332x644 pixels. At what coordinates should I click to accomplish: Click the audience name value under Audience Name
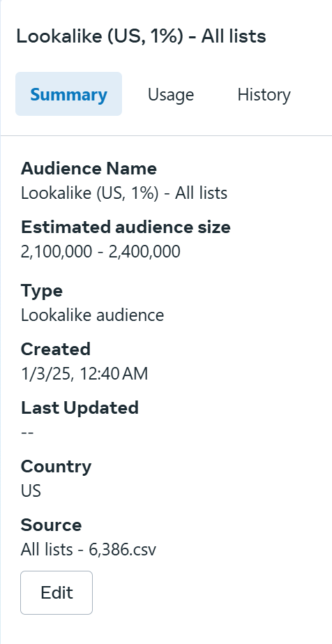(x=124, y=193)
